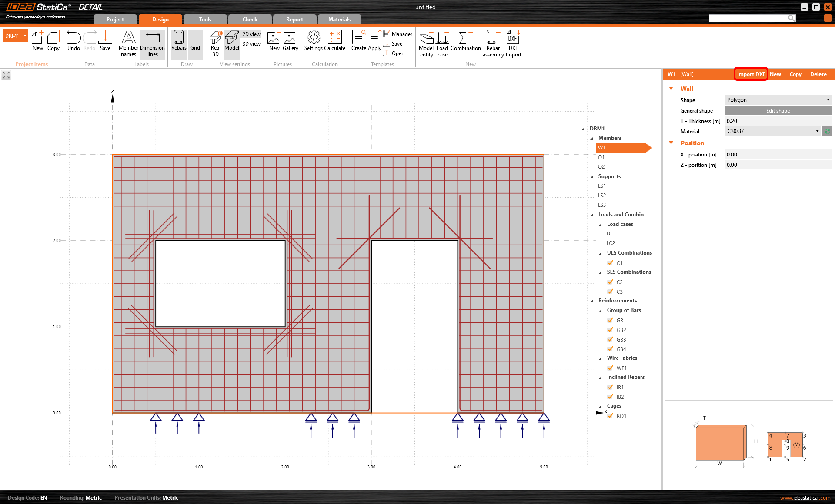This screenshot has height=504, width=835.
Task: Open the Report tab
Action: [x=294, y=20]
